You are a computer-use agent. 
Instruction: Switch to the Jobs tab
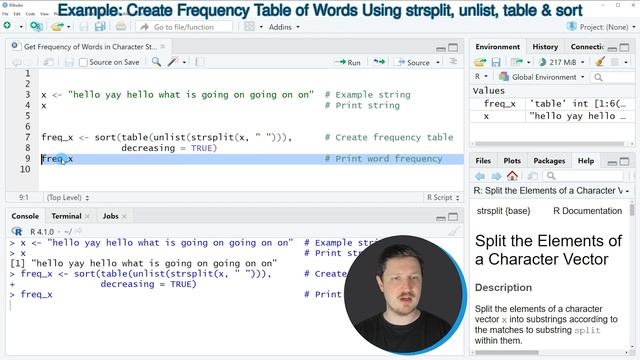pos(110,216)
